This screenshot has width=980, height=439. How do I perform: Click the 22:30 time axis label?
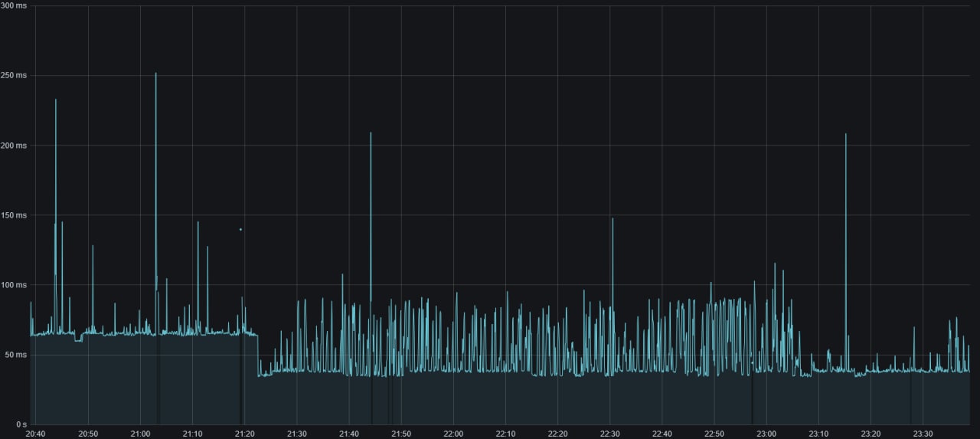point(609,434)
